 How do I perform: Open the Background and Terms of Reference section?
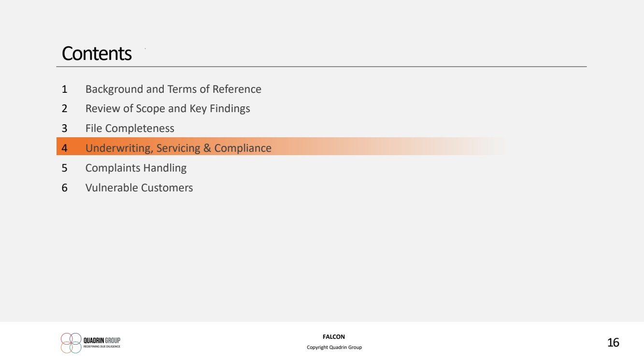[173, 89]
